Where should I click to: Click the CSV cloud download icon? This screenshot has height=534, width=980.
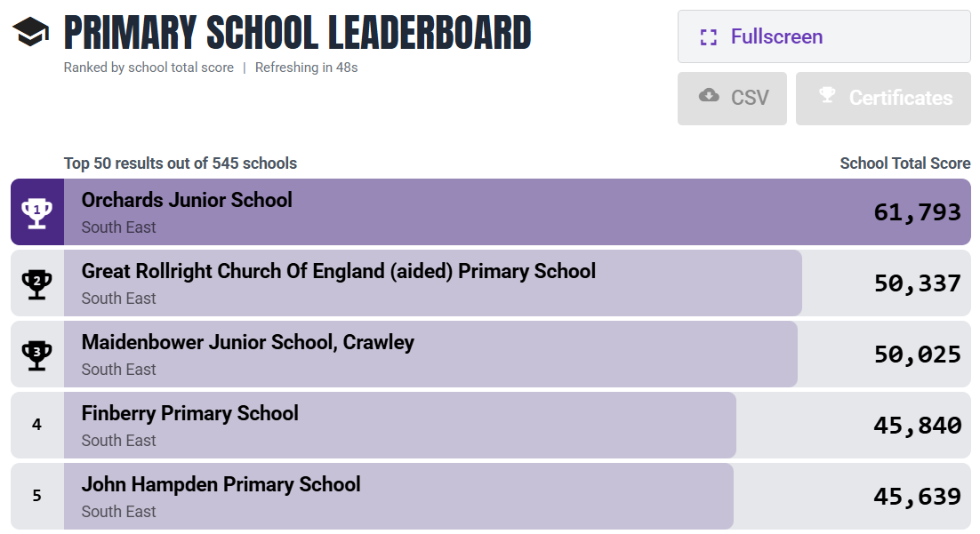[x=709, y=96]
